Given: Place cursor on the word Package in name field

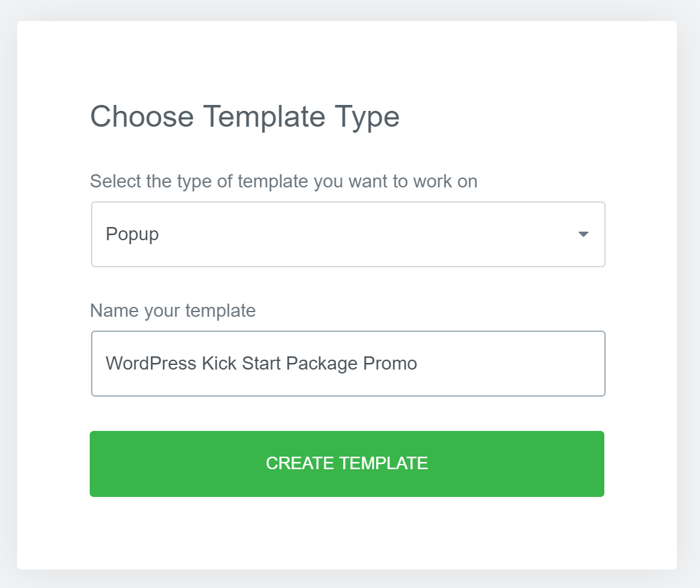Looking at the screenshot, I should [x=321, y=364].
